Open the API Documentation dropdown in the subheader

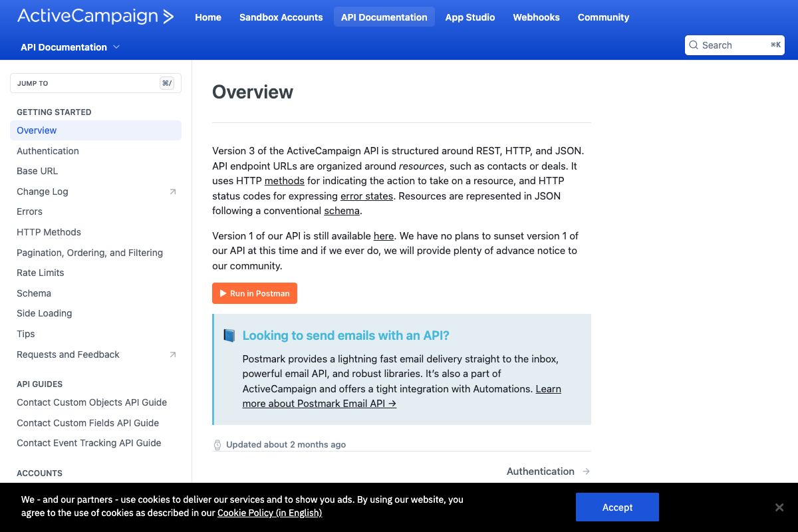[70, 47]
